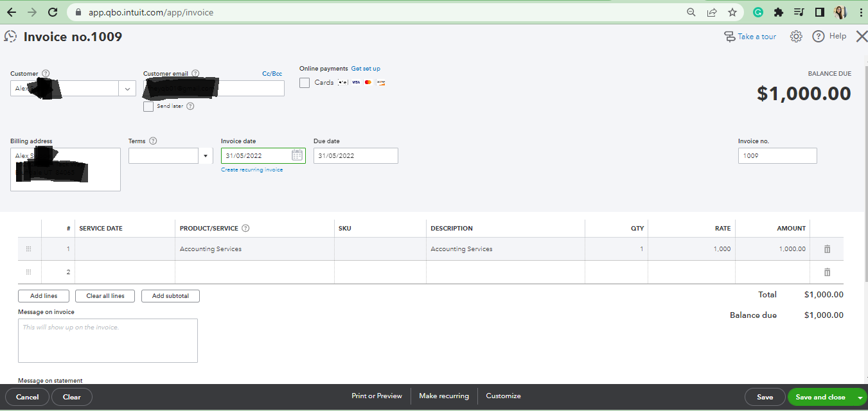Click Print or Preview in the footer
Screen dimensions: 868x411
(x=376, y=396)
